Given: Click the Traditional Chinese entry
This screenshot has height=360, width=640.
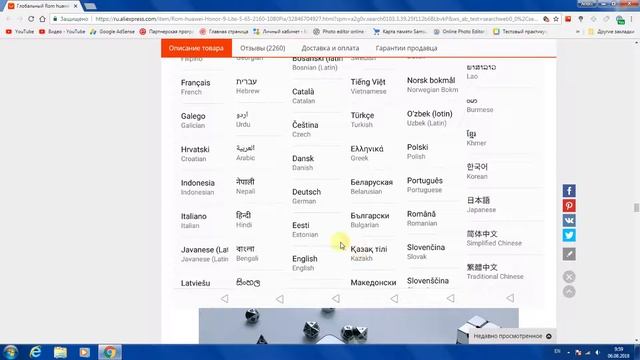Looking at the screenshot, I should coord(495,271).
